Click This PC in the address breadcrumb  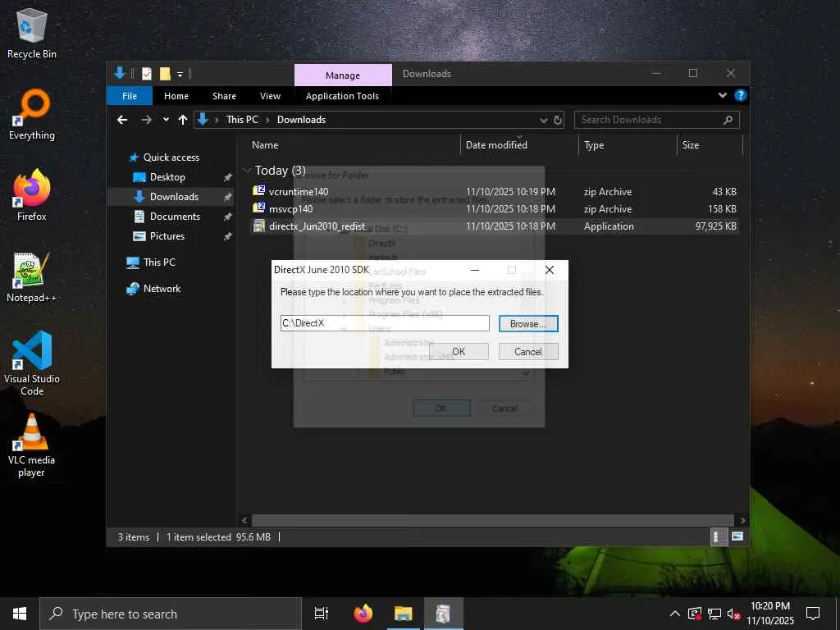242,120
